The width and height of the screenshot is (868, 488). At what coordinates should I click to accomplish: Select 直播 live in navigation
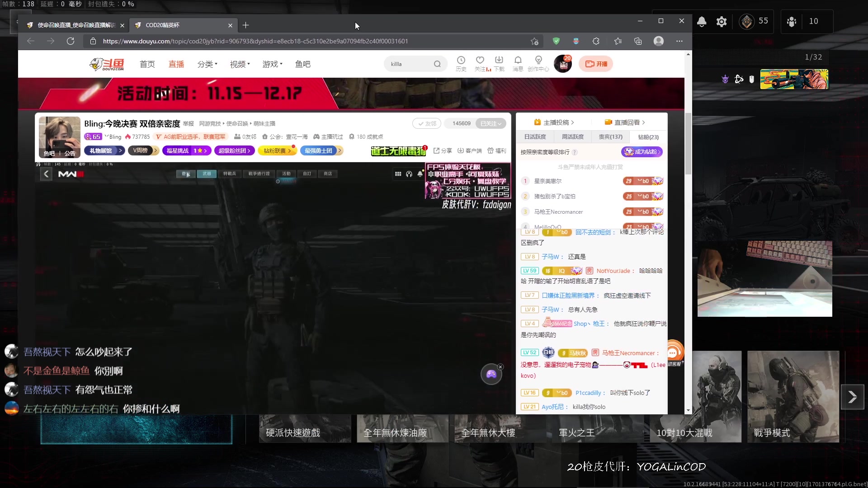coord(176,64)
